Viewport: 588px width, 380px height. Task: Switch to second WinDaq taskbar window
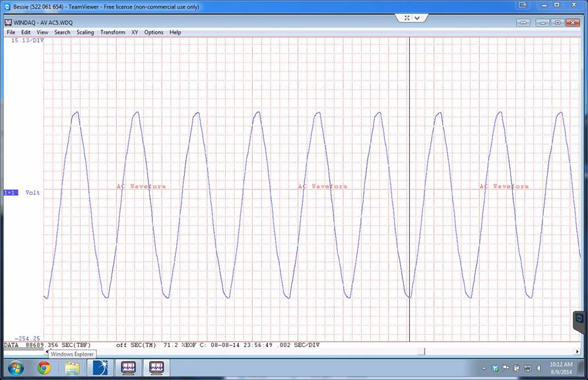coord(157,368)
